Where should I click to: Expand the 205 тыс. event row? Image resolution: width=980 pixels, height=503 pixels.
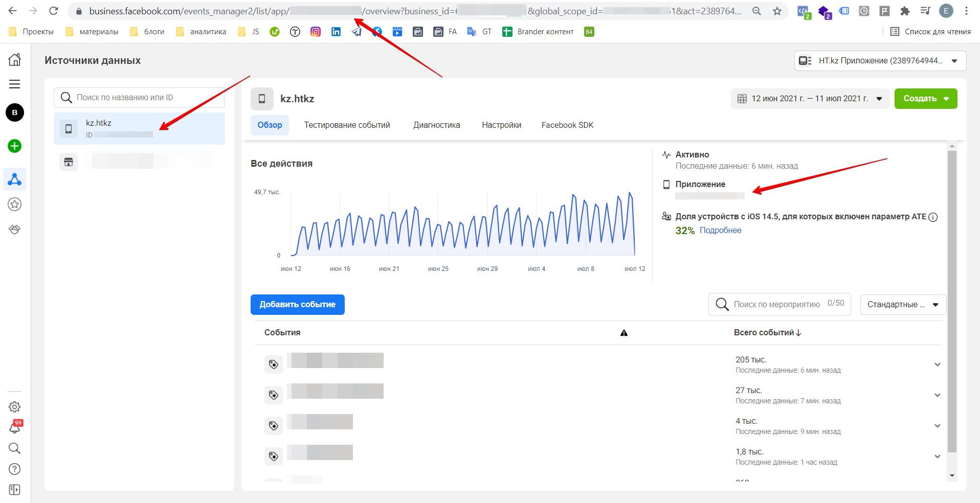(937, 364)
